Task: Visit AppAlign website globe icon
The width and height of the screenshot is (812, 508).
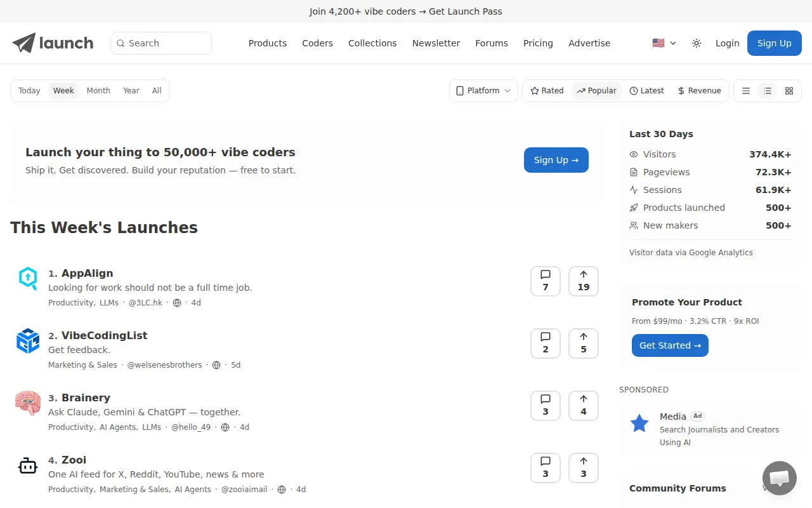Action: [177, 303]
